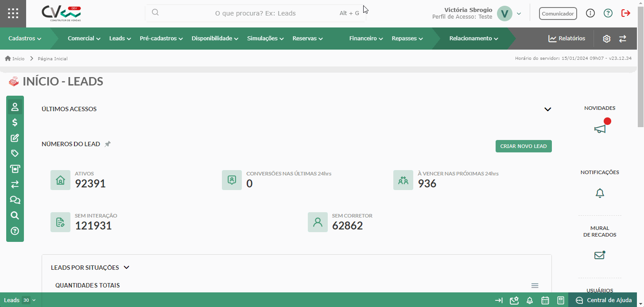
Task: Click the Sem Corretor person icon
Action: 318,222
